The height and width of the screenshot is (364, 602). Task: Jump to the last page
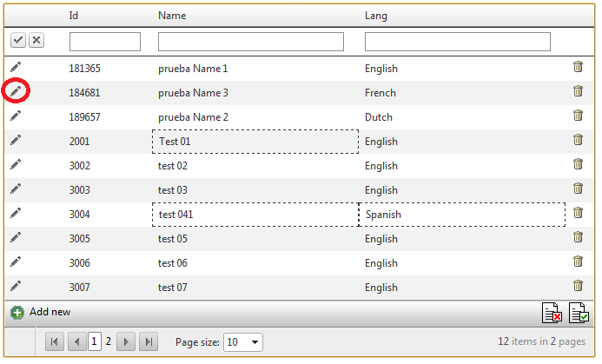(x=148, y=342)
